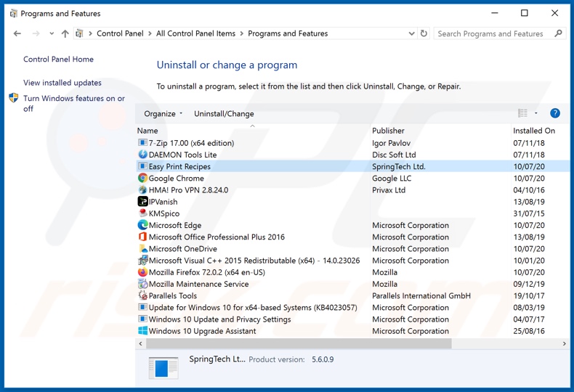Click publisher Privax Ltd cell
Viewport: 574px width, 392px height.
click(389, 189)
